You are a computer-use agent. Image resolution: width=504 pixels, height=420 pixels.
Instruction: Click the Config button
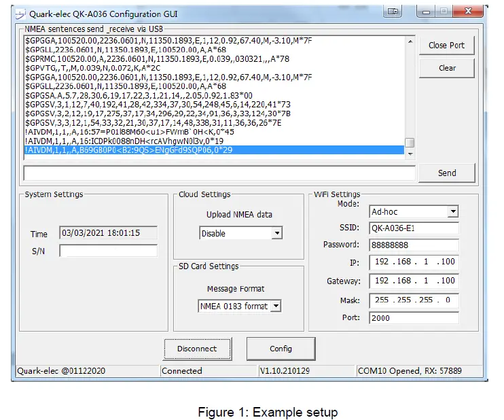pos(281,349)
